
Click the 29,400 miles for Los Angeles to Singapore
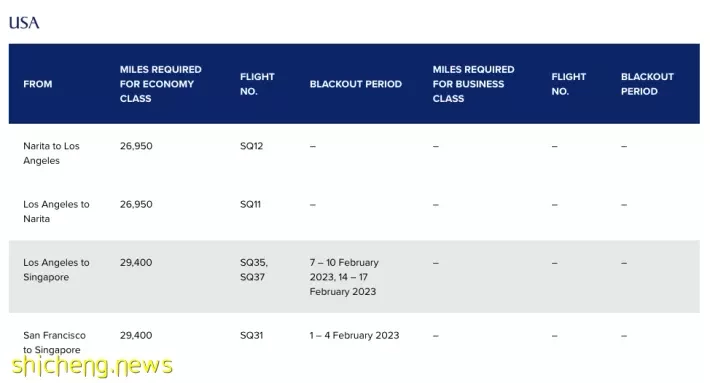click(x=136, y=263)
